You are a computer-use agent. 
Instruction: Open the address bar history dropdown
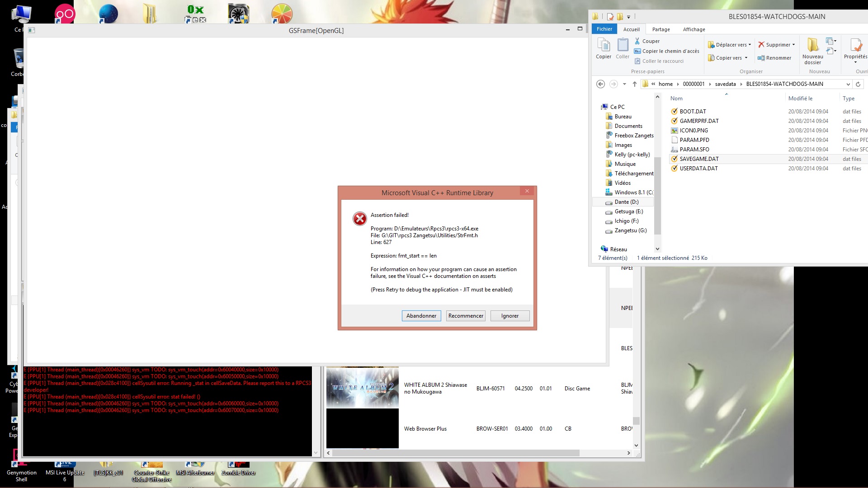(848, 84)
